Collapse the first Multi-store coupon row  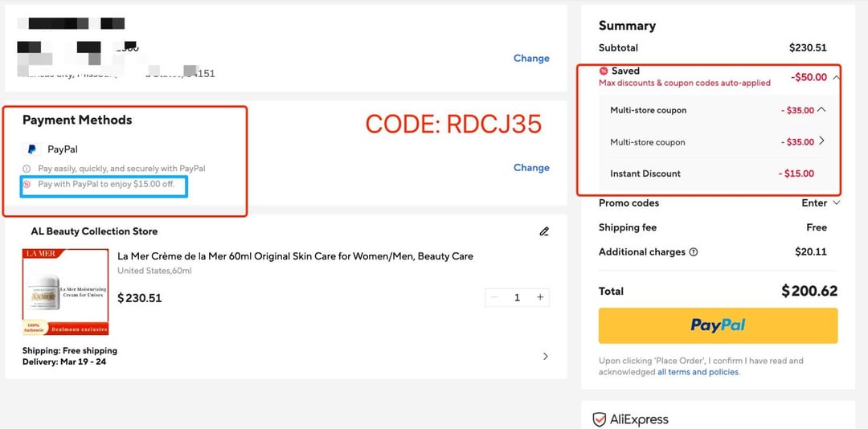(x=821, y=110)
